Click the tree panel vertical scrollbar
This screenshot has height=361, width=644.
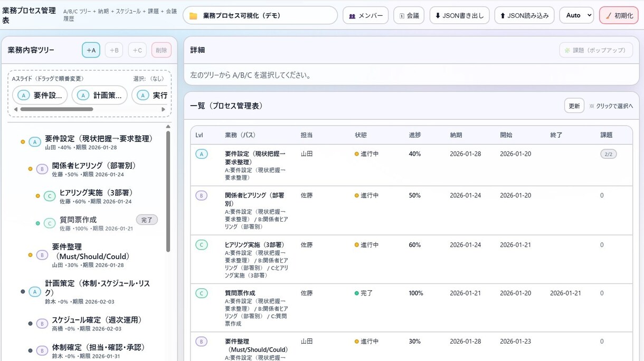point(168,191)
